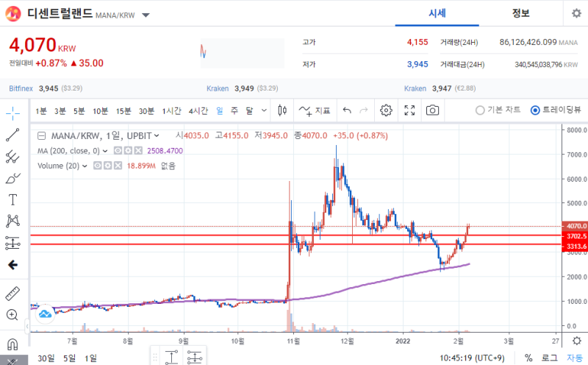Click the mini price sparkline thumbnail

[243, 53]
